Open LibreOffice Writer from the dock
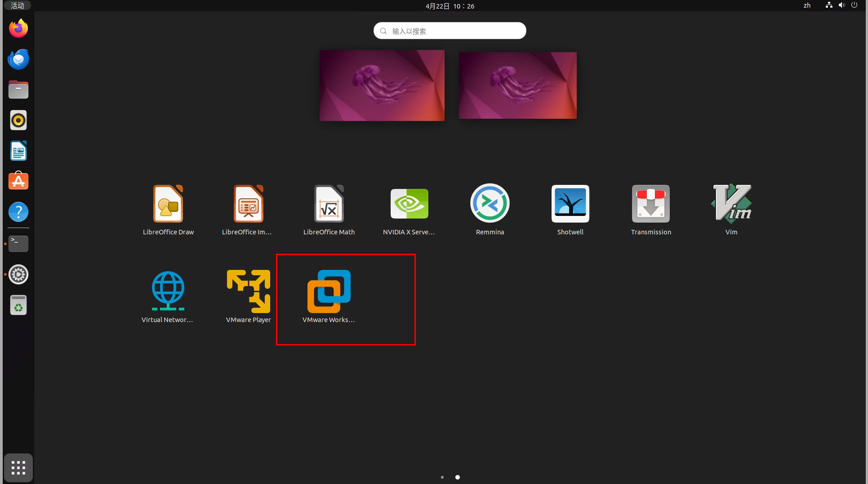This screenshot has width=868, height=484. click(x=18, y=151)
